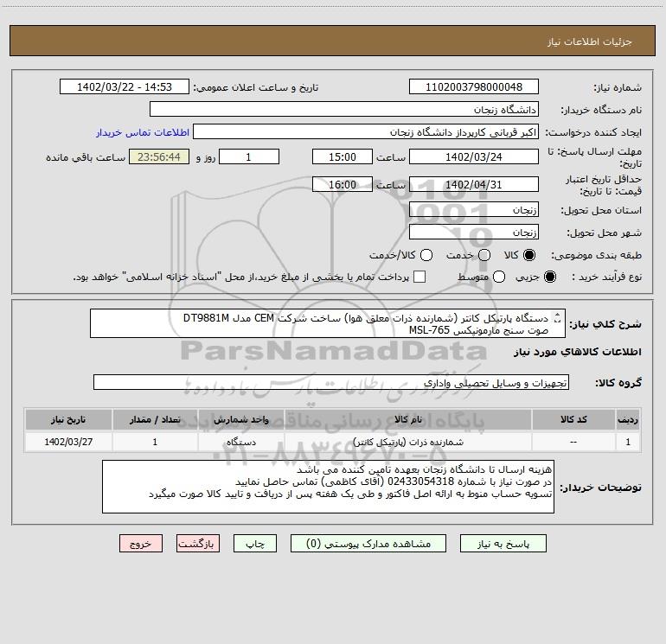Click the deadline time field 15:00

point(343,156)
